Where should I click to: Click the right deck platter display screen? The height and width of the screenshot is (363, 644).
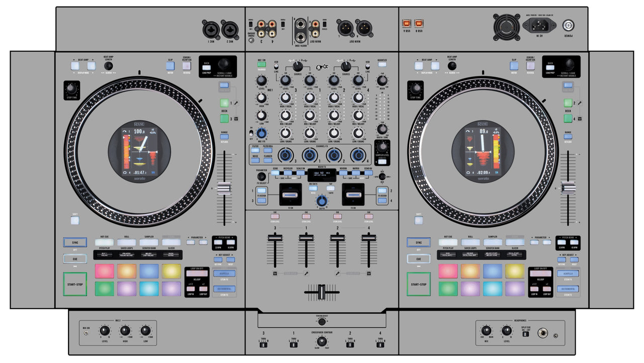coord(482,153)
